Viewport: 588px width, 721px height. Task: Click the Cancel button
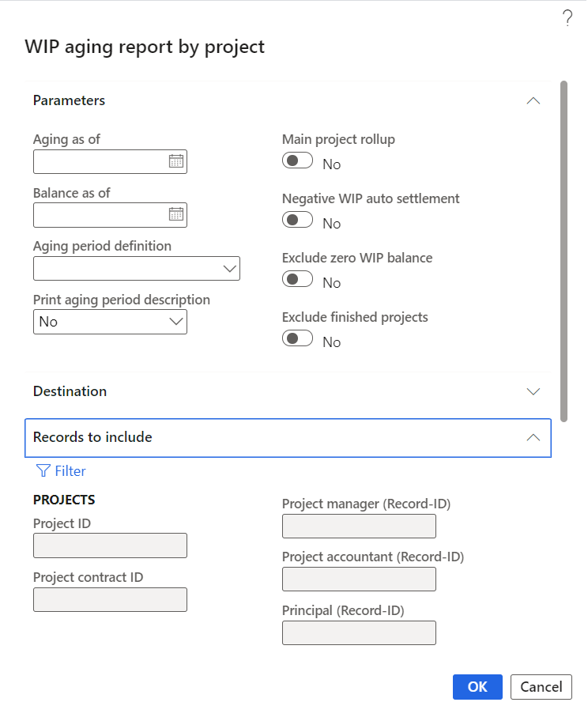[541, 687]
